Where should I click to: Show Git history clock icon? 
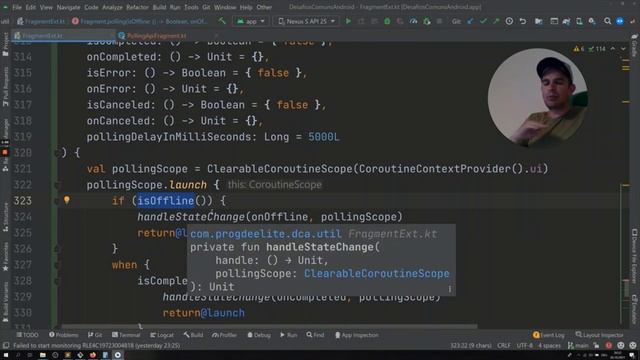[509, 21]
